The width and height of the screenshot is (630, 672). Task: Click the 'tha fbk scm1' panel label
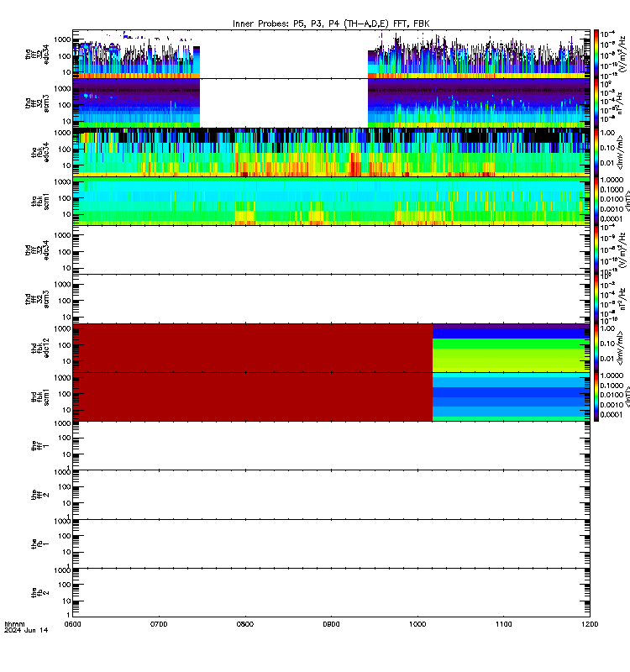40,202
